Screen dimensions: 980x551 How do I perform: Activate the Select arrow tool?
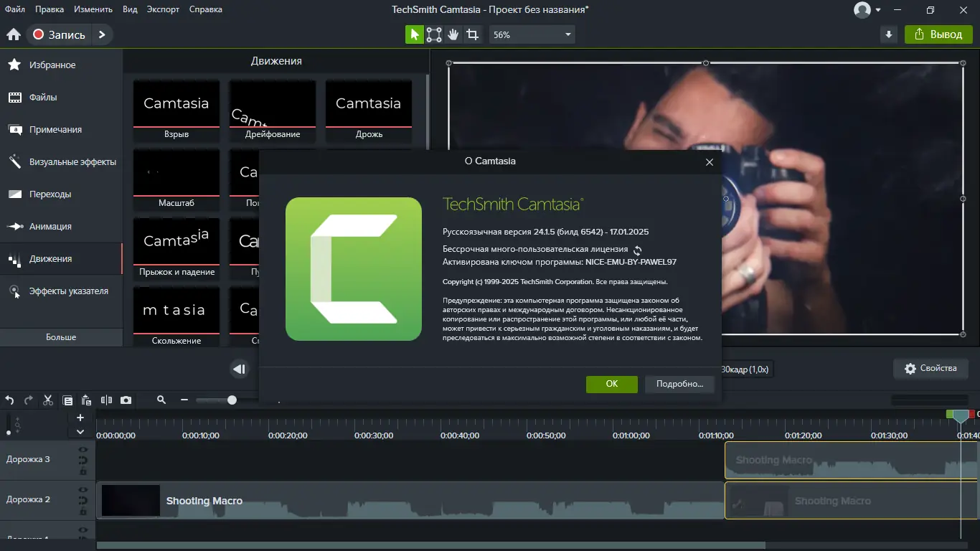[415, 34]
